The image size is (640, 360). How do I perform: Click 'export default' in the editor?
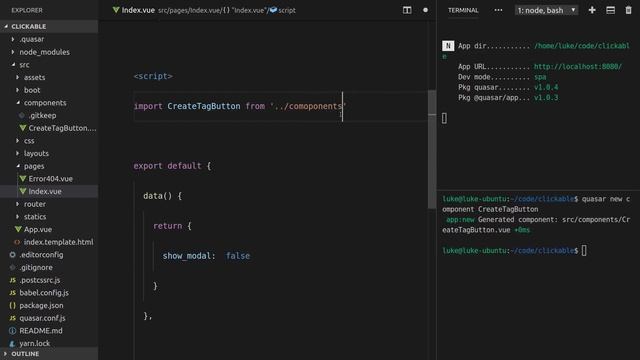(x=167, y=166)
